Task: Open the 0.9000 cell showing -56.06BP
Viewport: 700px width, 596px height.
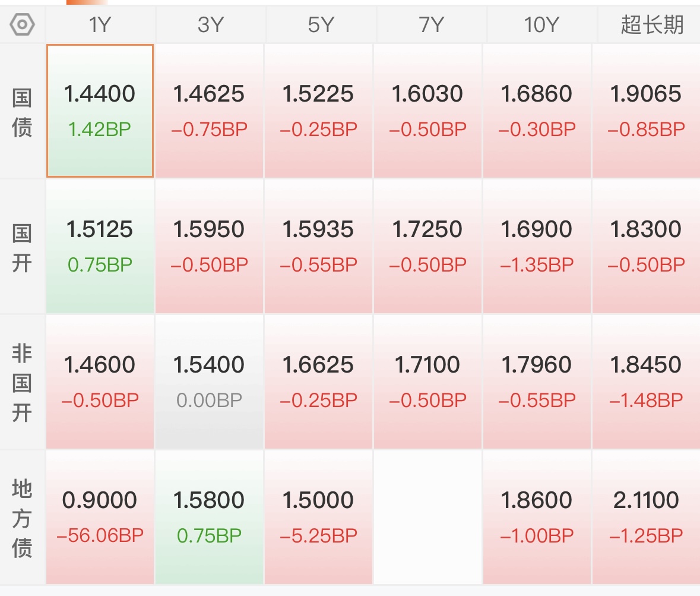Action: (100, 517)
